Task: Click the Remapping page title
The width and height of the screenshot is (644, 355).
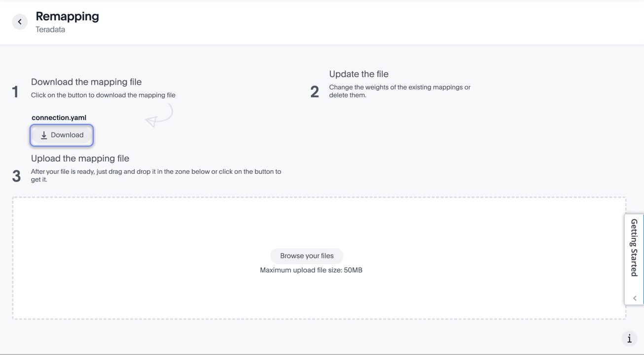Action: (x=67, y=16)
